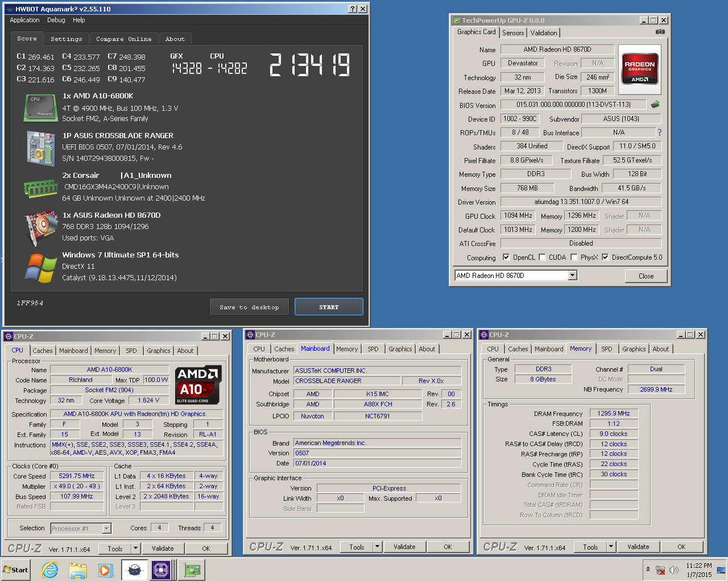Image resolution: width=728 pixels, height=582 pixels.
Task: Click Validate in CPU-Z CPU window
Action: pos(163,548)
